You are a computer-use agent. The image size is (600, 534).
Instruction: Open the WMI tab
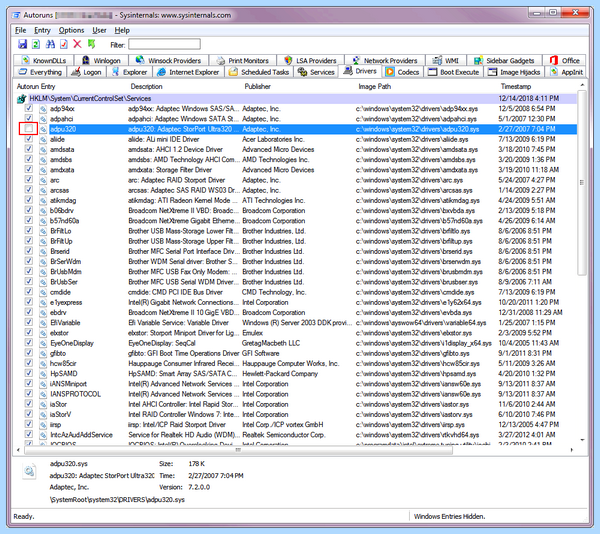click(x=446, y=60)
